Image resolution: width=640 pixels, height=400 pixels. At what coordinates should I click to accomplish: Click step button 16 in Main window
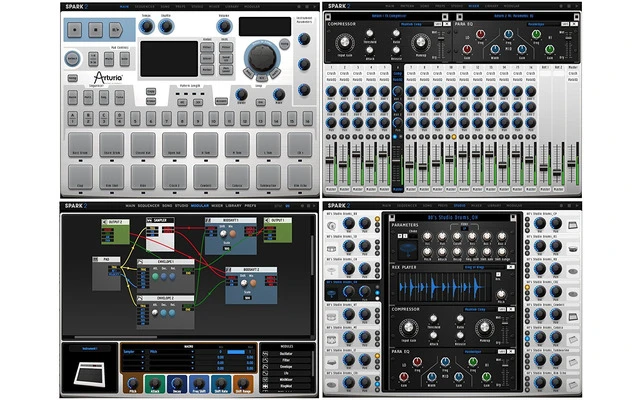pos(307,118)
